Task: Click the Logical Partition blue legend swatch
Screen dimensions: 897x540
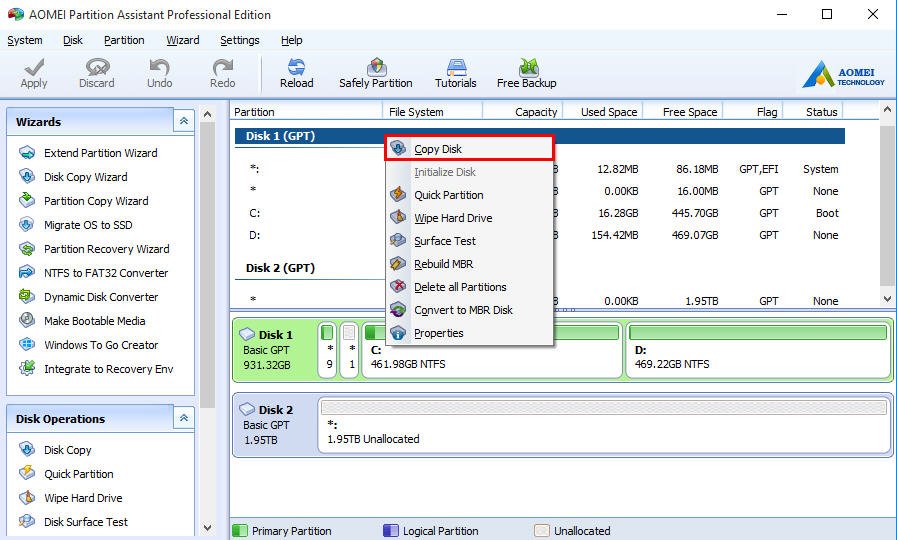Action: pos(391,530)
